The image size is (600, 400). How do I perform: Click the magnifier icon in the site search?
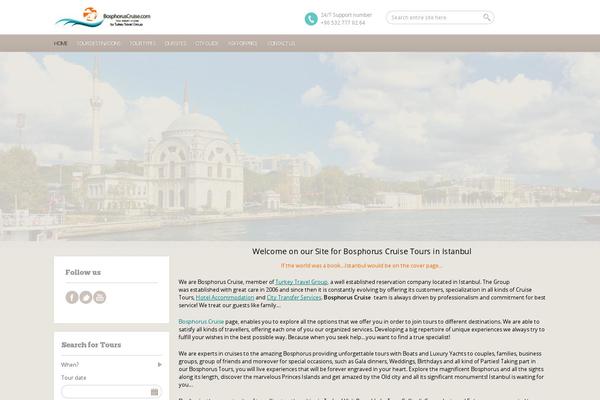click(486, 17)
